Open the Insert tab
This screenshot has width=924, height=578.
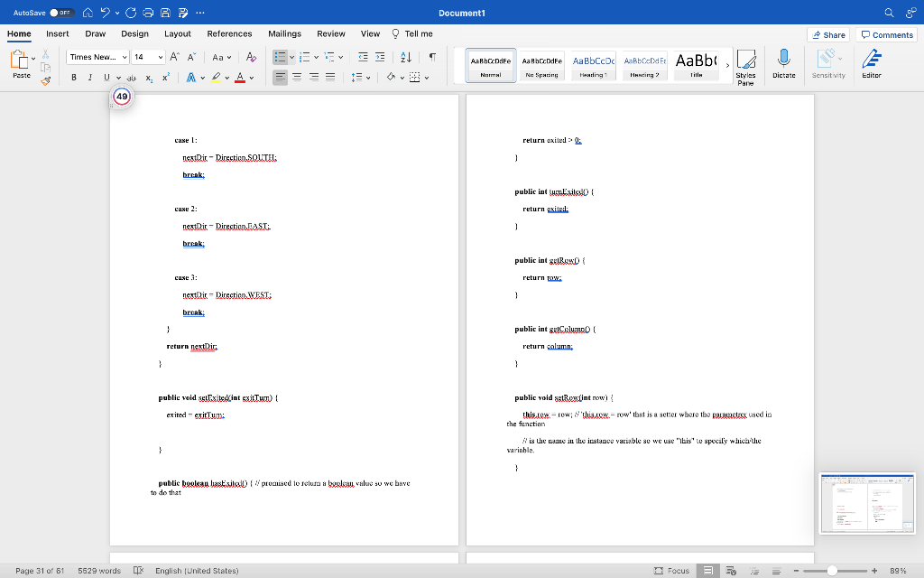(x=57, y=33)
